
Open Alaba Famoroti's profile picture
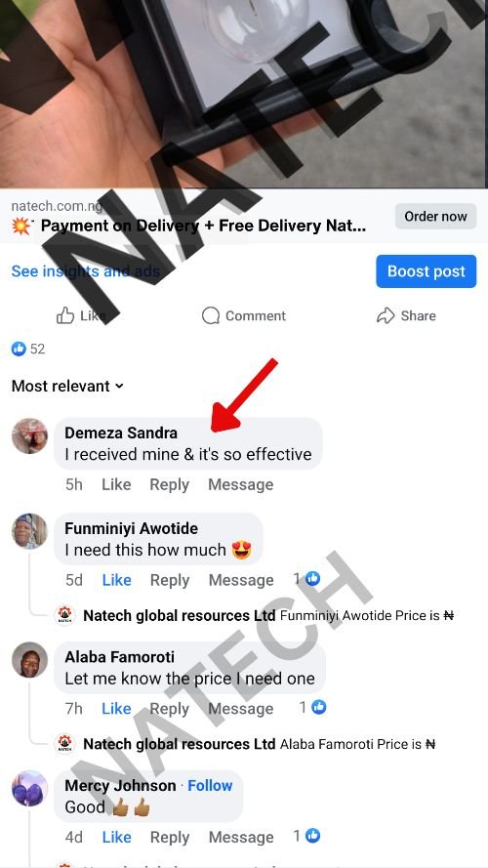click(x=30, y=660)
